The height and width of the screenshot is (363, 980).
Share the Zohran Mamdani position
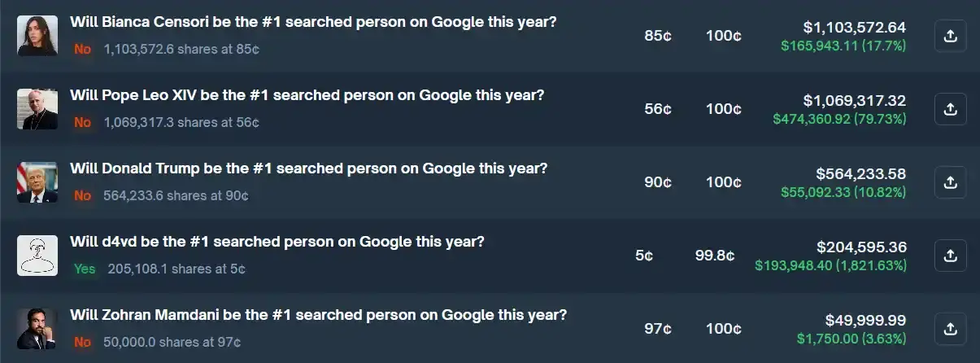coord(950,329)
